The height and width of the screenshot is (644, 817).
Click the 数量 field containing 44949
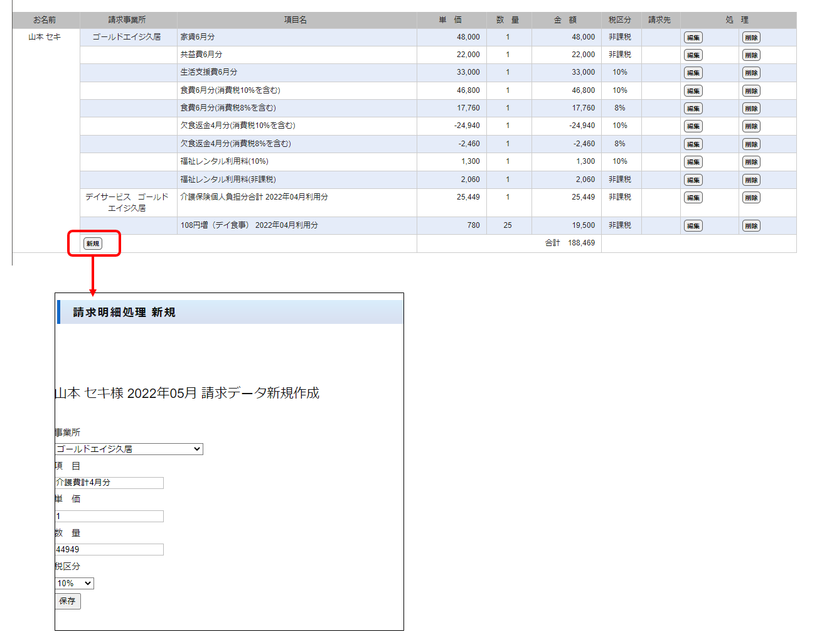pos(109,550)
